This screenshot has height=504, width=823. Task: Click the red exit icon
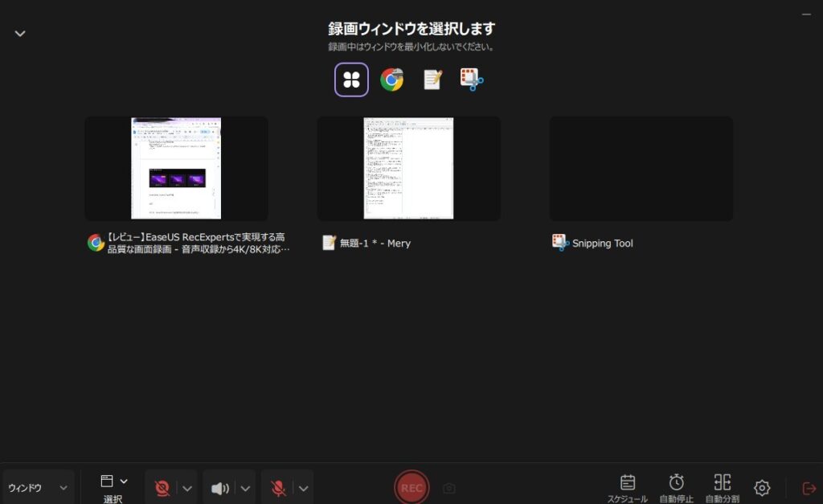tap(809, 488)
